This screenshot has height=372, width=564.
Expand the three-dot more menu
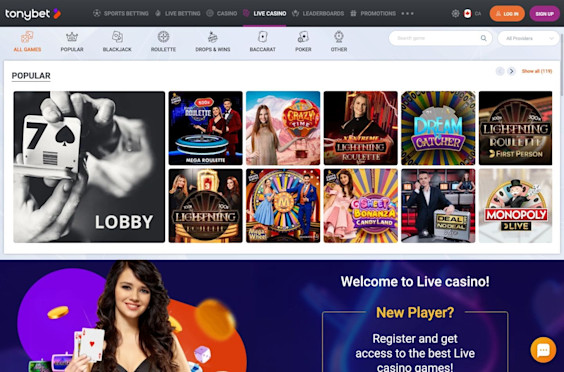click(408, 13)
